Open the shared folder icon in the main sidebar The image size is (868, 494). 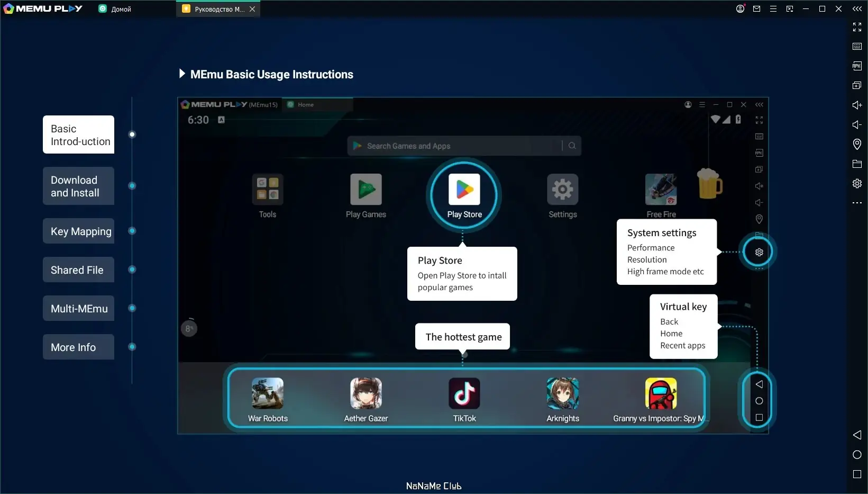coord(857,164)
